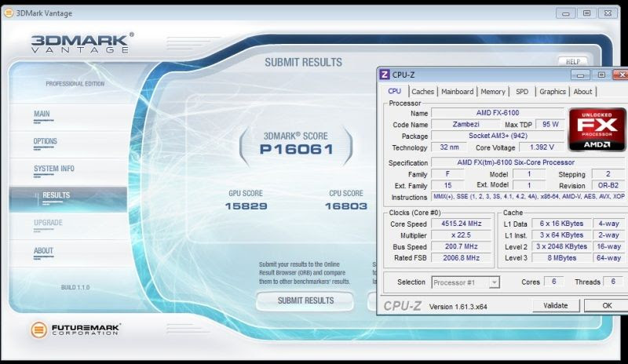The width and height of the screenshot is (628, 364).
Task: Click the L1 Data value 6 x 16 KBytes
Action: (x=561, y=224)
